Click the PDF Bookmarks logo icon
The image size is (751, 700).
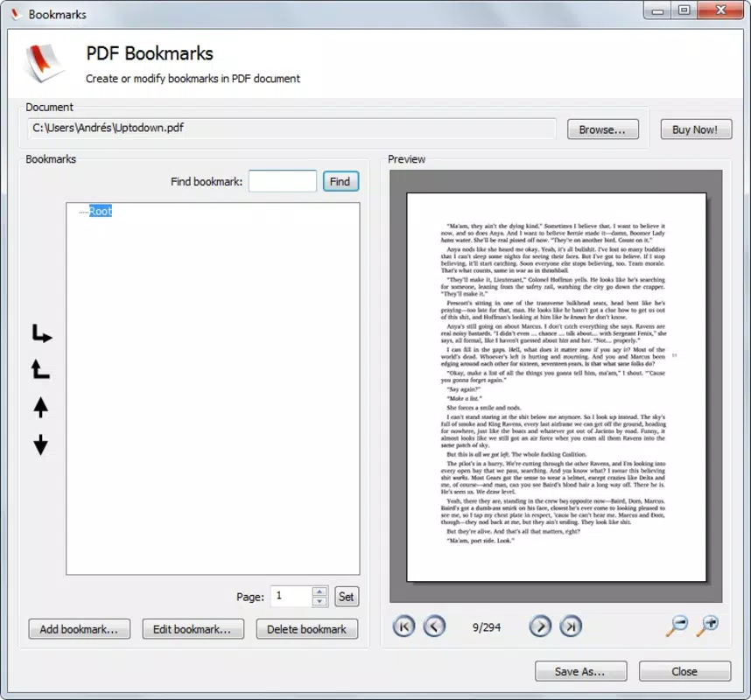(44, 63)
